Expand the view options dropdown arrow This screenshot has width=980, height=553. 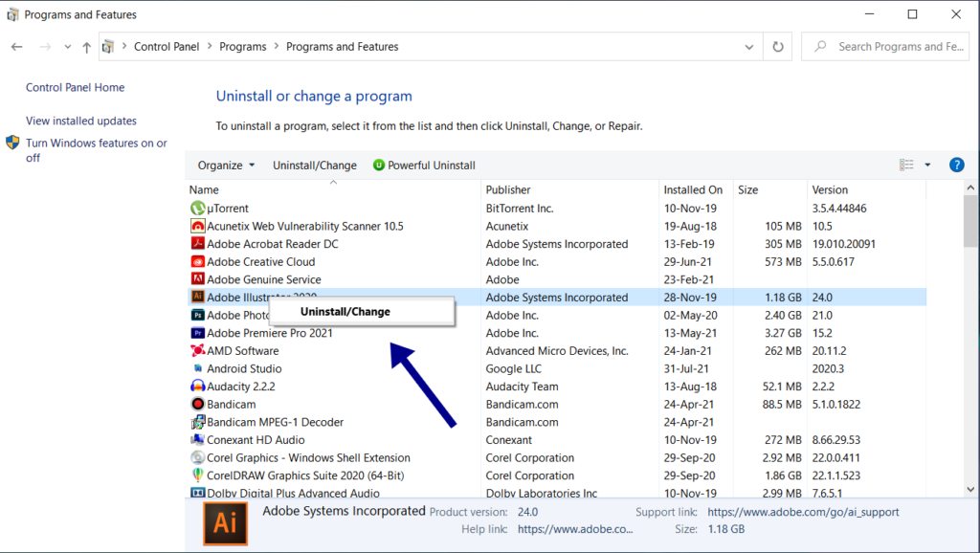coord(927,166)
